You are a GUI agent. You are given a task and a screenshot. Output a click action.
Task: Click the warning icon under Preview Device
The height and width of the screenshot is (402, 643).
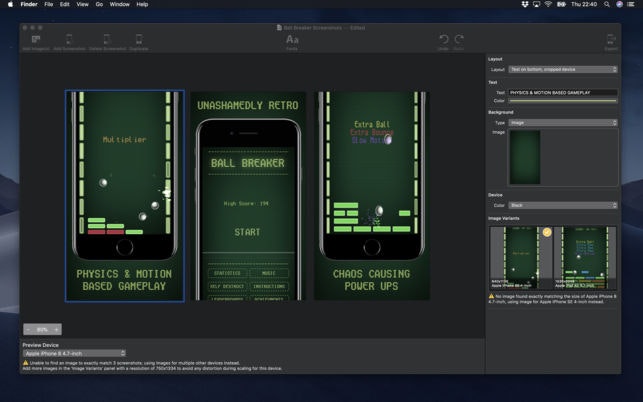25,363
